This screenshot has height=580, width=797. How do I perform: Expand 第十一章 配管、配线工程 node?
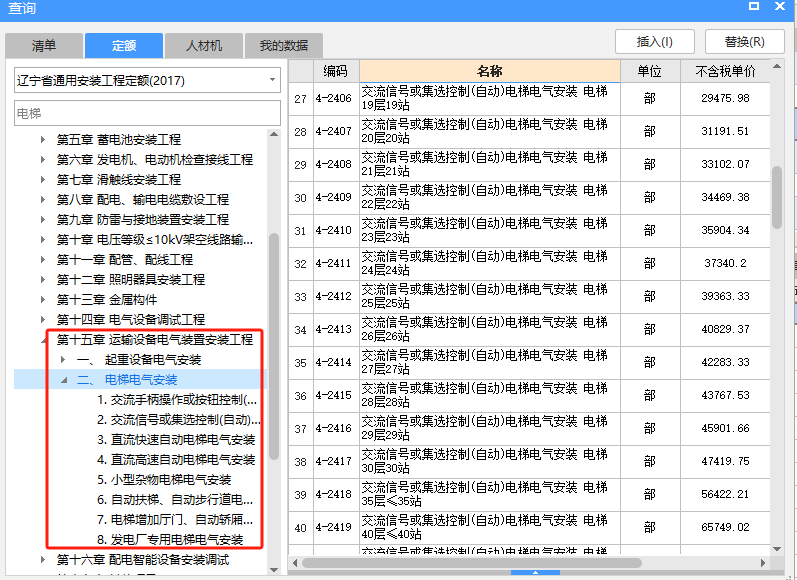coord(43,260)
